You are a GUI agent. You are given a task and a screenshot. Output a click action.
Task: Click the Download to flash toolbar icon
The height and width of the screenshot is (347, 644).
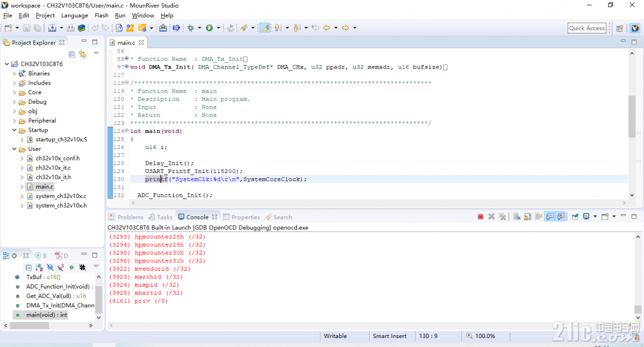tap(52, 28)
